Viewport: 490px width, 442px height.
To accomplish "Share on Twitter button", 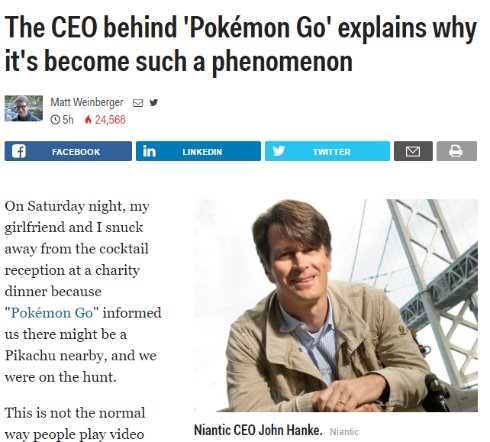I will pos(327,151).
